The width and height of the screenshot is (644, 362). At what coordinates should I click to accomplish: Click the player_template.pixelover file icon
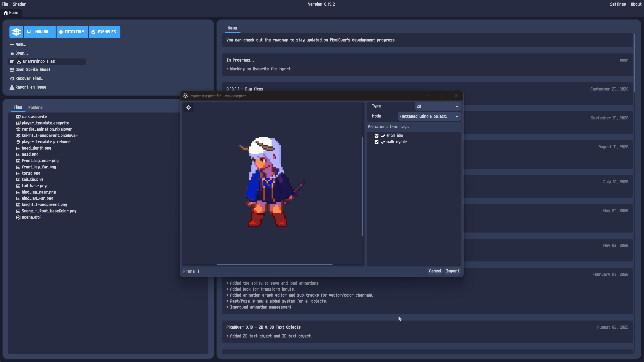click(x=18, y=142)
